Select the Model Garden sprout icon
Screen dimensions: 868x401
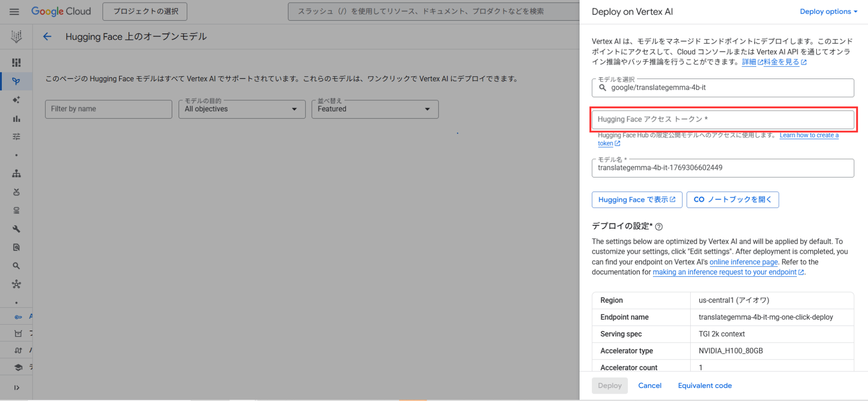(16, 81)
